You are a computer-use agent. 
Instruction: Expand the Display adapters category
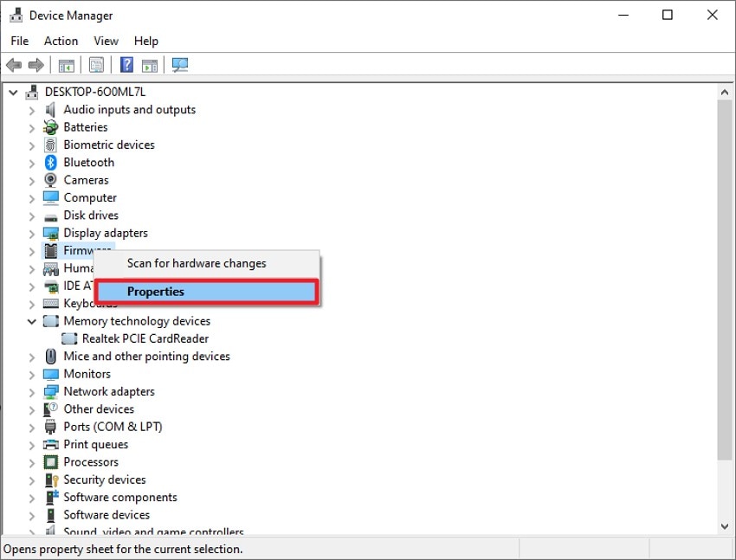[x=32, y=233]
